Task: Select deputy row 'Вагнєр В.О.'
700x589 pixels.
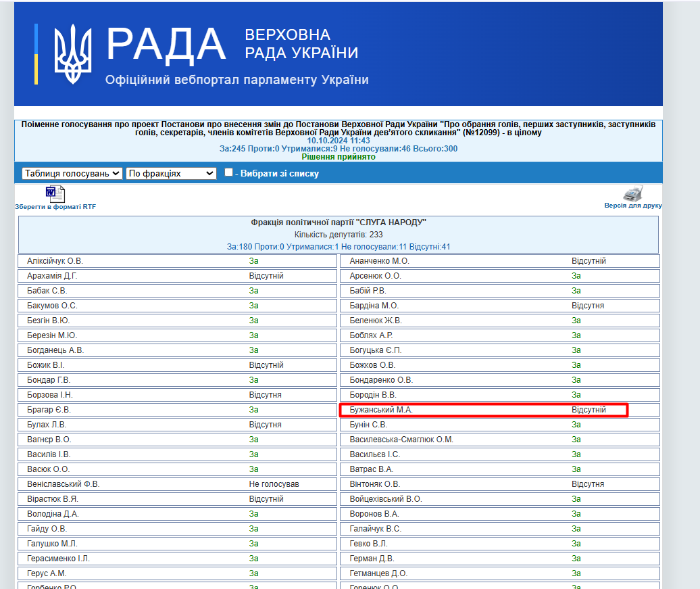Action: (177, 440)
